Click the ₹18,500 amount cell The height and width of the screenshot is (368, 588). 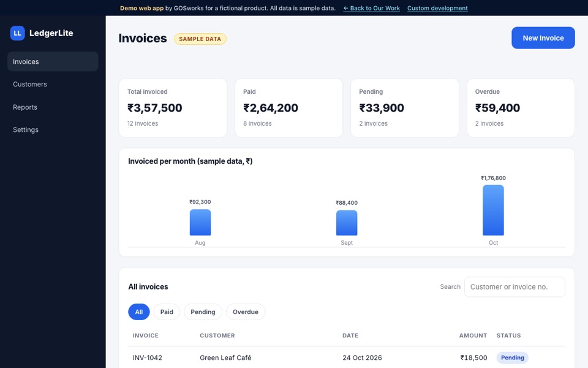tap(473, 358)
